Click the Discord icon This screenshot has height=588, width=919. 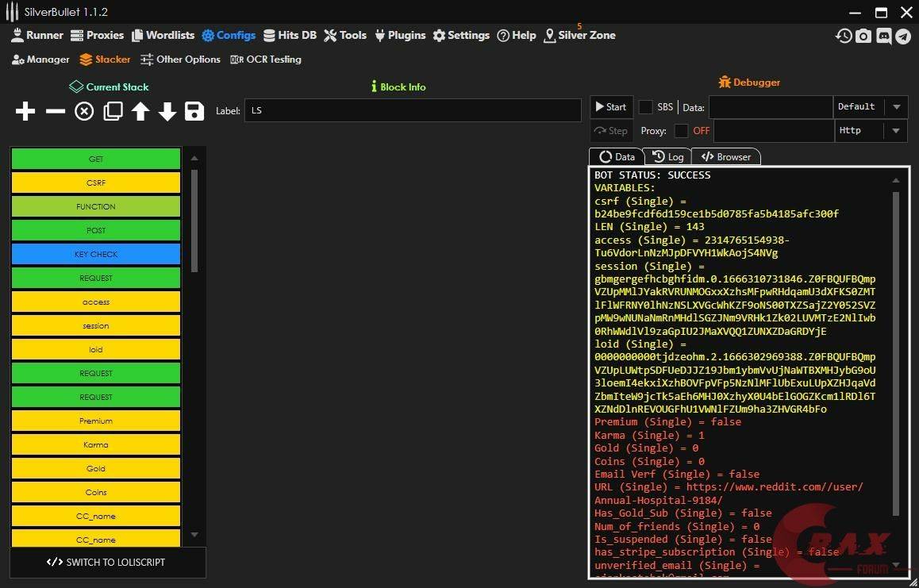(883, 36)
